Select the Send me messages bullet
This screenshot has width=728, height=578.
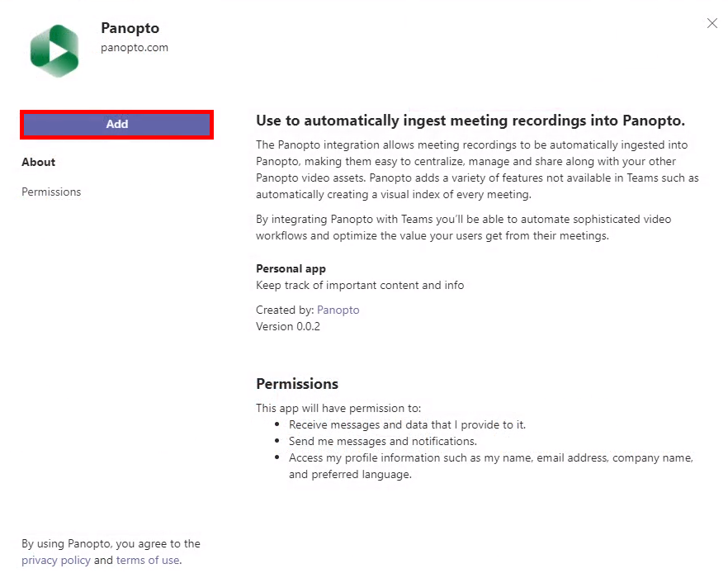[383, 442]
